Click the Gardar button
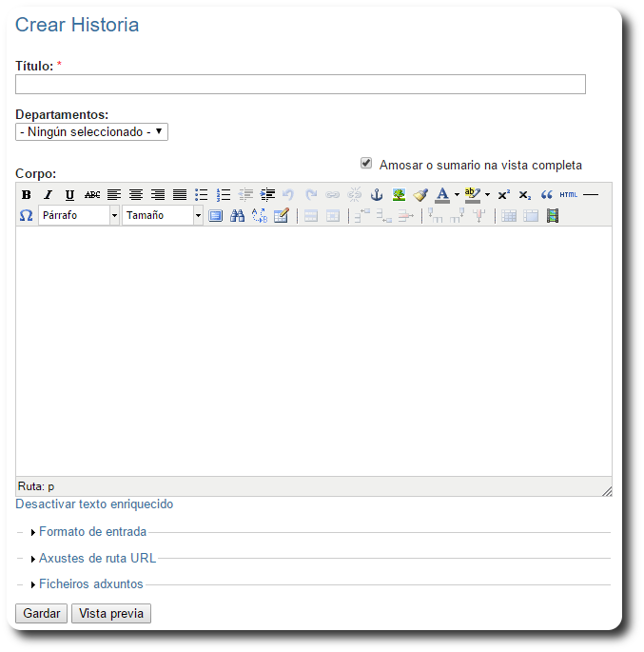 click(42, 614)
